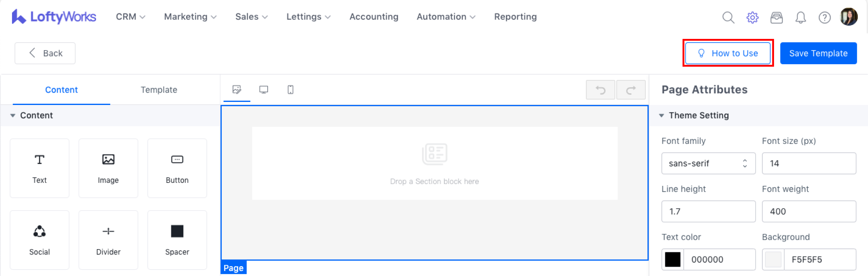Open the Reporting menu item
Viewport: 868px width, 276px height.
[x=515, y=17]
